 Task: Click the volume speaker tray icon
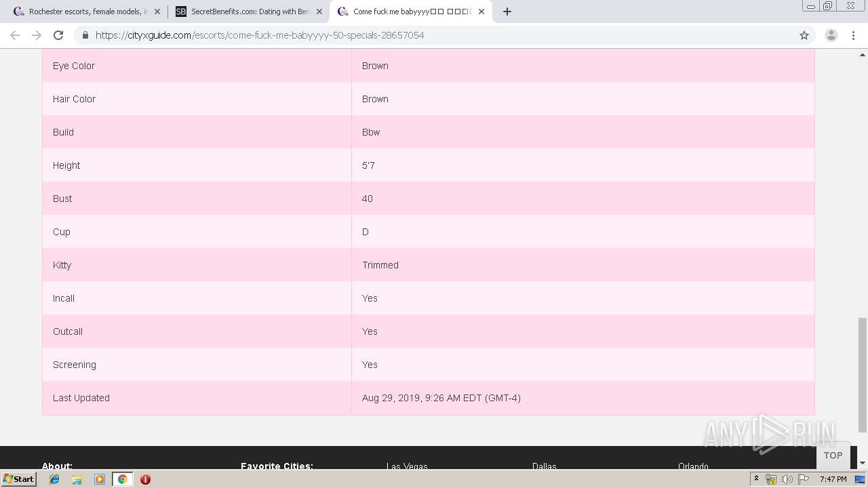(x=787, y=479)
